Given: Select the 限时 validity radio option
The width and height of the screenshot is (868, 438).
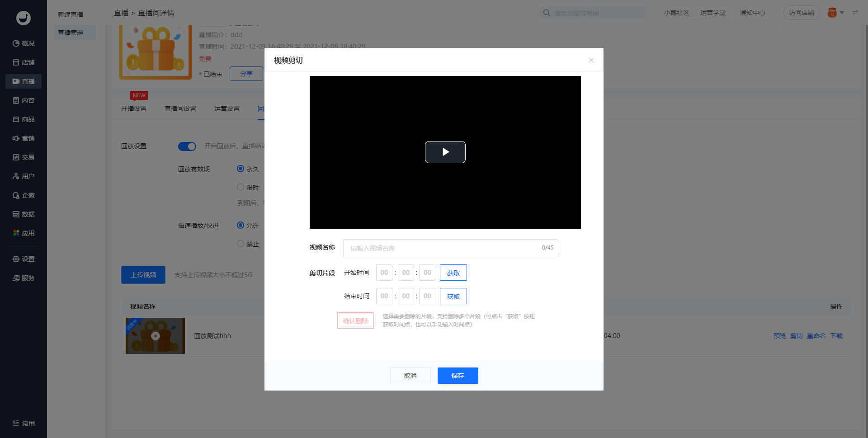Looking at the screenshot, I should click(241, 188).
